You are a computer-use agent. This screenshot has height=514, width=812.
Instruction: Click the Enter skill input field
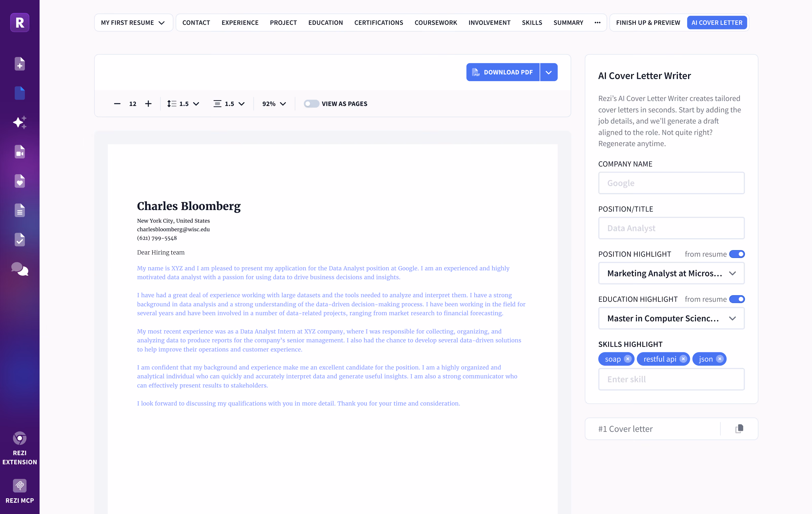(x=671, y=379)
